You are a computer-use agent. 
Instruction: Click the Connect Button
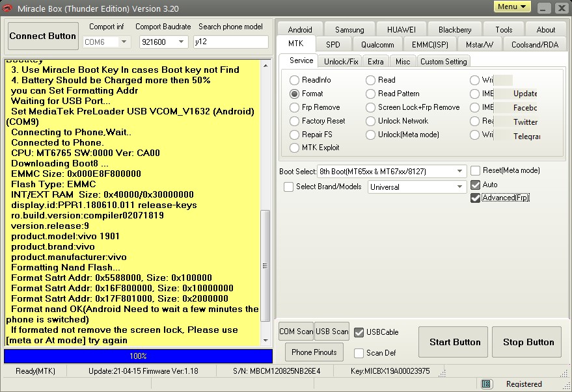[x=43, y=36]
